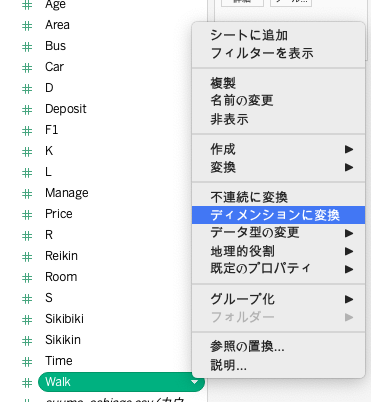
Task: Select the Car field
Action: tap(54, 67)
